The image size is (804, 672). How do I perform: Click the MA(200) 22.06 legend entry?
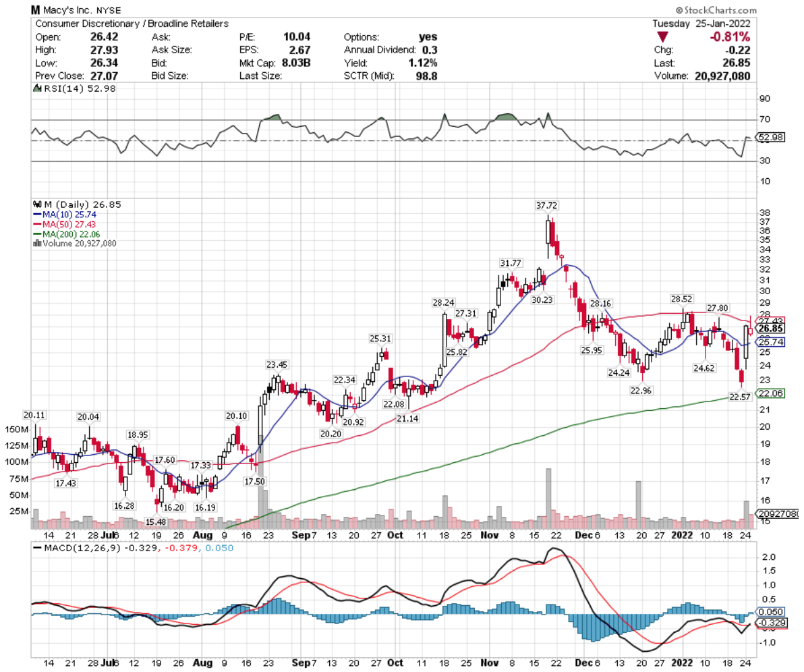pyautogui.click(x=71, y=234)
